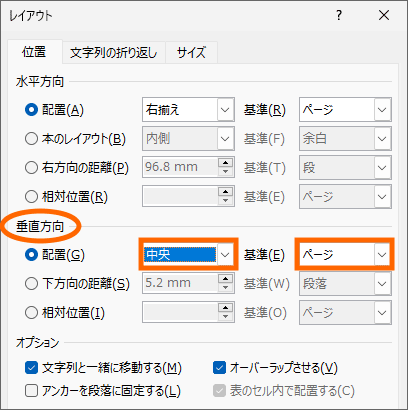Expand vertical 中央 alignment dropdown
The height and width of the screenshot is (410, 408).
(x=188, y=255)
